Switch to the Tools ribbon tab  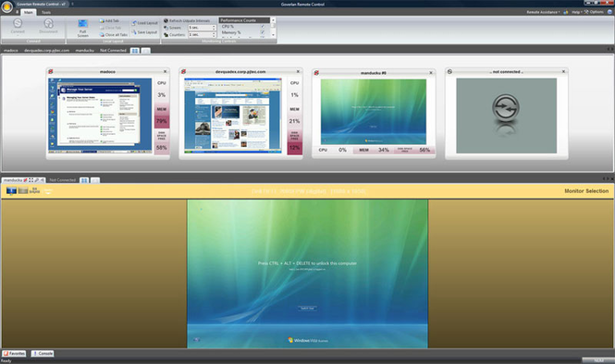click(46, 12)
